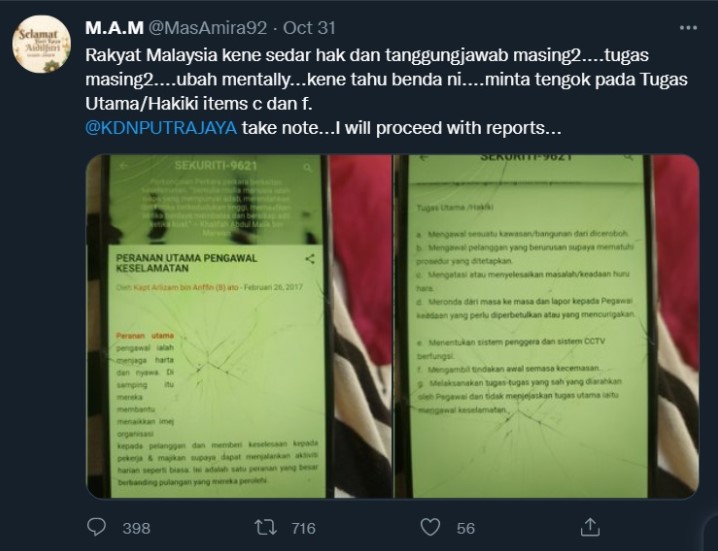The height and width of the screenshot is (551, 718).
Task: Open the three-dot more options menu
Action: pyautogui.click(x=688, y=28)
